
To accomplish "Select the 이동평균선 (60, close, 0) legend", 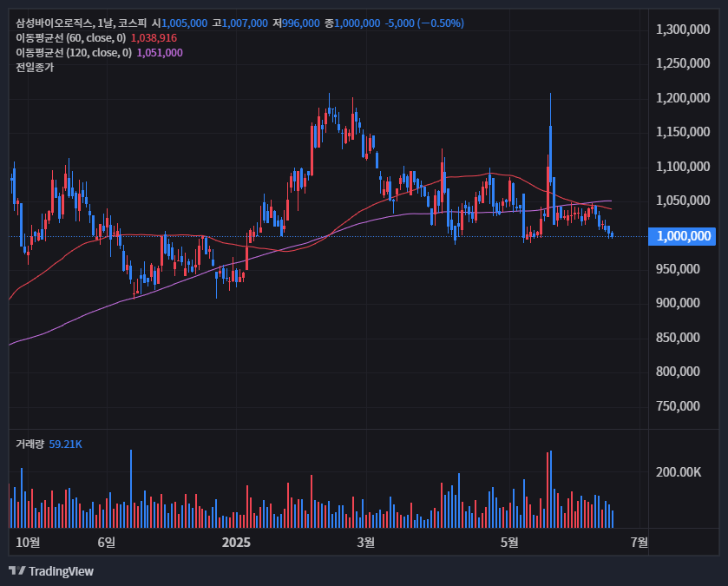I will 70,38.
